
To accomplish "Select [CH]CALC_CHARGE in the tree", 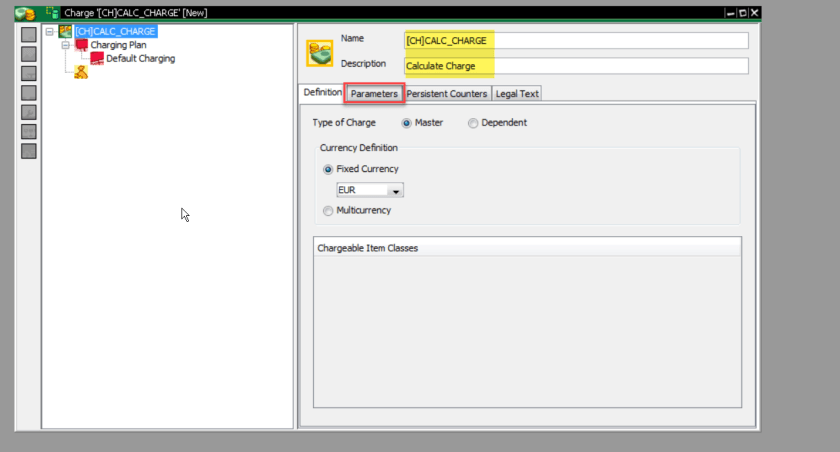I will [x=115, y=32].
